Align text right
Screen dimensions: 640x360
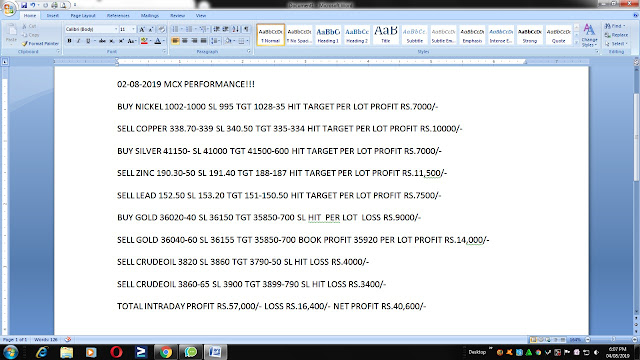194,41
